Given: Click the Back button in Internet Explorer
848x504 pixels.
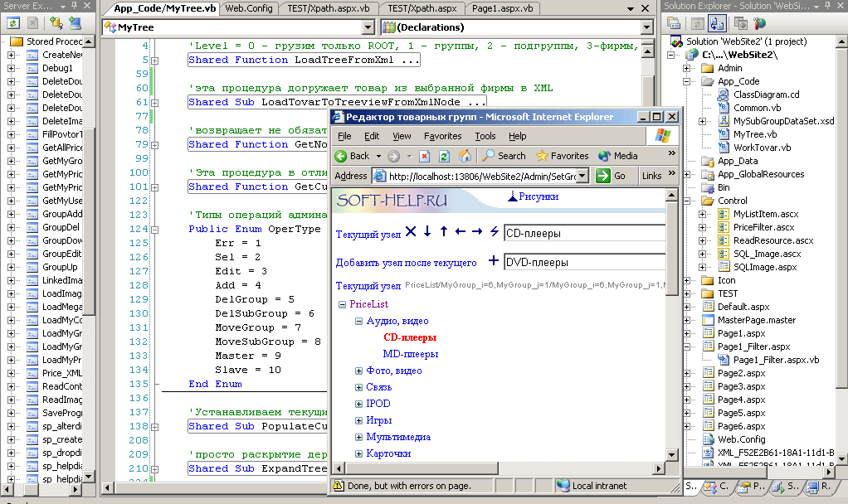Looking at the screenshot, I should tap(352, 156).
